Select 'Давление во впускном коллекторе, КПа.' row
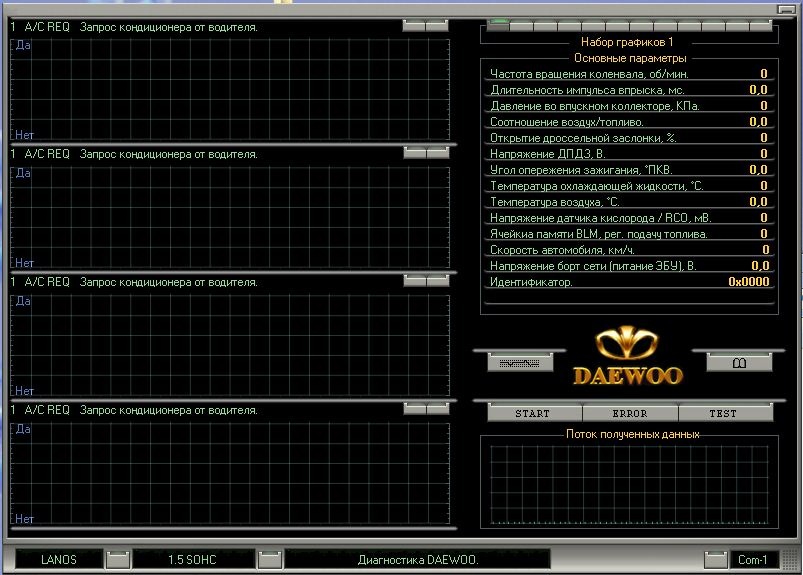The height and width of the screenshot is (575, 803). point(629,105)
